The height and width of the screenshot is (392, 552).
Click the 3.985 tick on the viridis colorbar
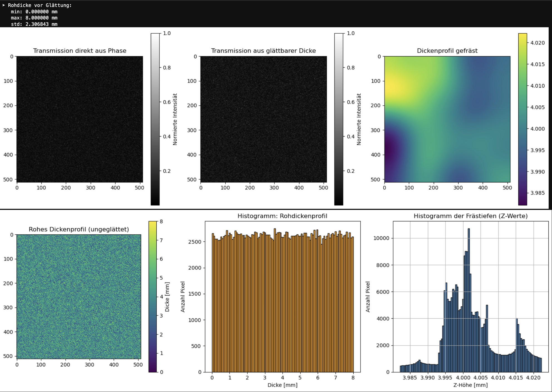[538, 193]
